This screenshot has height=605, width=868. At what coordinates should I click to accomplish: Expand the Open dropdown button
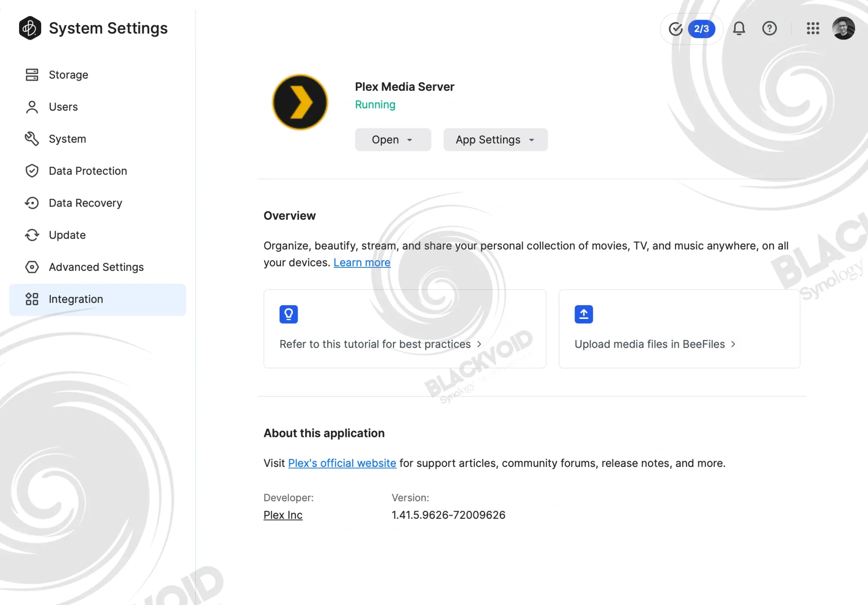393,140
